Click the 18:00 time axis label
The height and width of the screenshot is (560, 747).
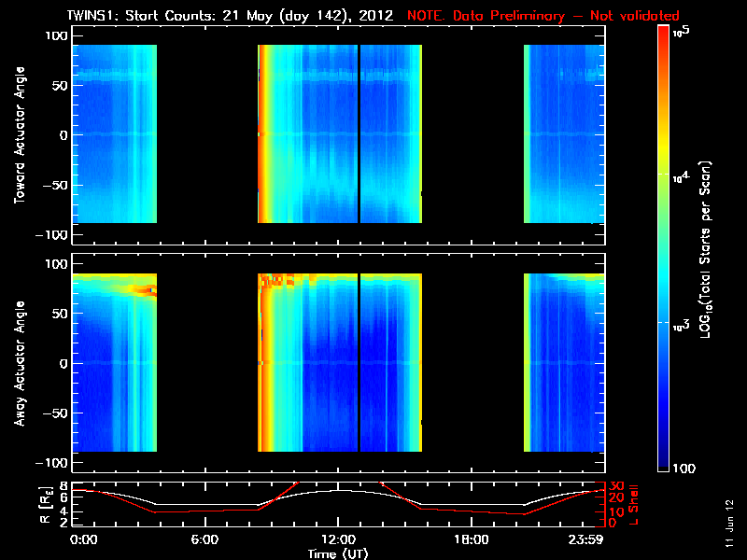tap(472, 539)
